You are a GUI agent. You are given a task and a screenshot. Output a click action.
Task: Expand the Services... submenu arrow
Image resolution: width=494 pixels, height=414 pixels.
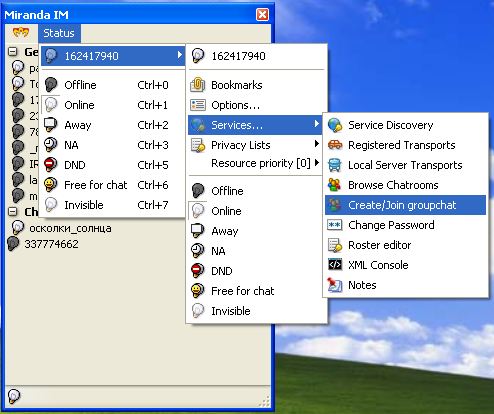tap(316, 124)
